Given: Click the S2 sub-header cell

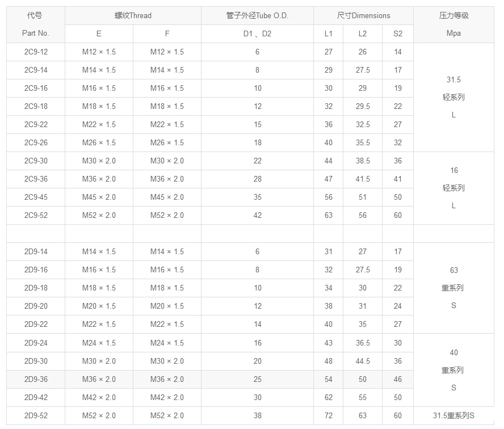Looking at the screenshot, I should 398,34.
